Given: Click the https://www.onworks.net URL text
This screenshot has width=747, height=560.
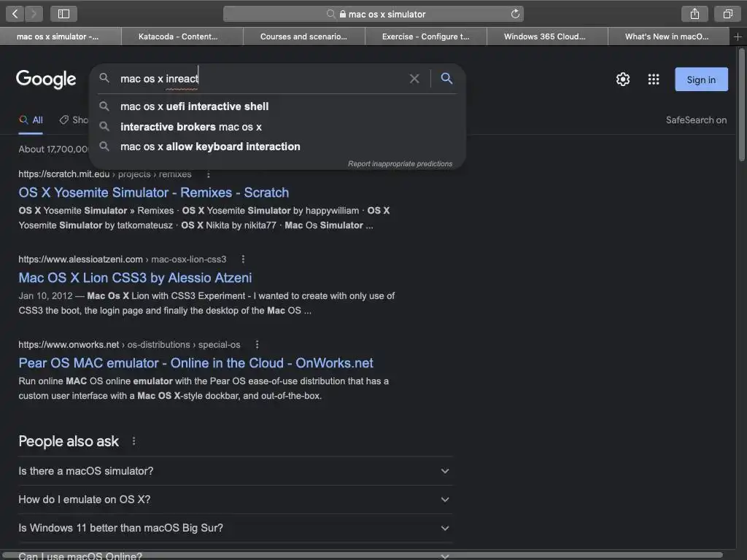Looking at the screenshot, I should click(x=69, y=344).
